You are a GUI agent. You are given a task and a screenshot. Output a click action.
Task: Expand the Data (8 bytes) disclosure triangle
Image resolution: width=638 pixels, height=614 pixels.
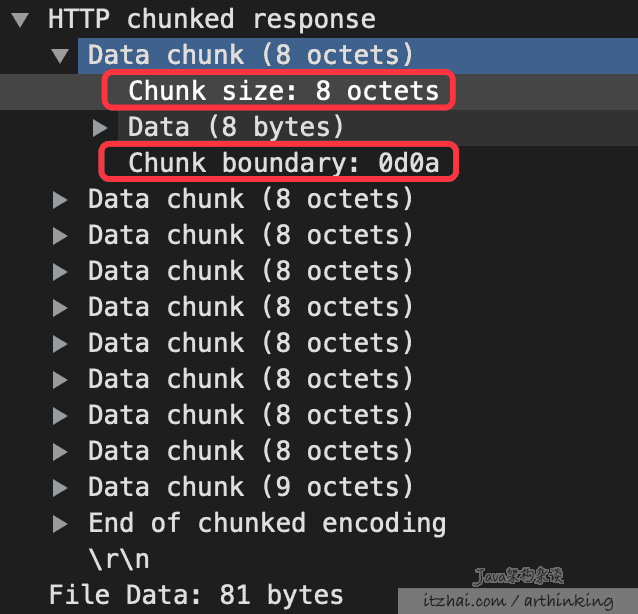tap(100, 127)
